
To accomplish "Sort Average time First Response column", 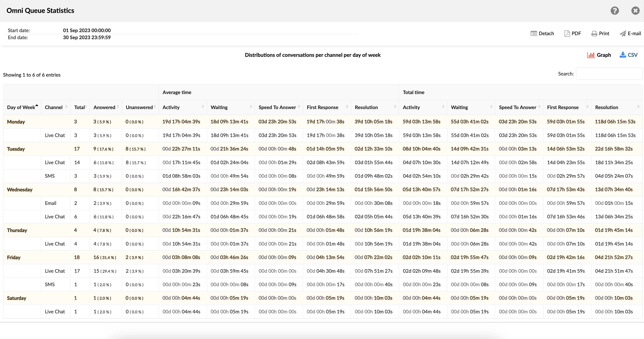I will 327,107.
